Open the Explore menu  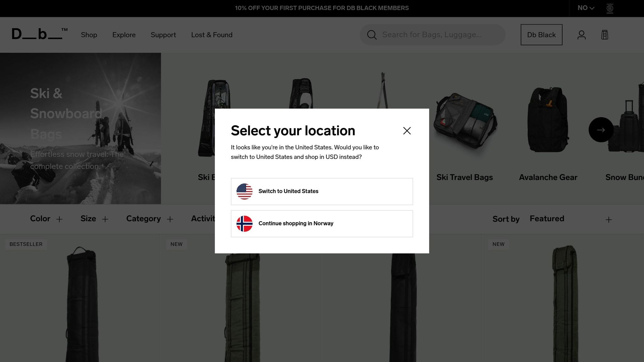coord(124,35)
